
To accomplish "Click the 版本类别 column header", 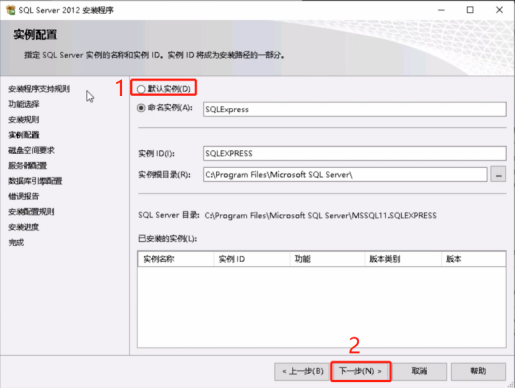I will click(x=403, y=259).
